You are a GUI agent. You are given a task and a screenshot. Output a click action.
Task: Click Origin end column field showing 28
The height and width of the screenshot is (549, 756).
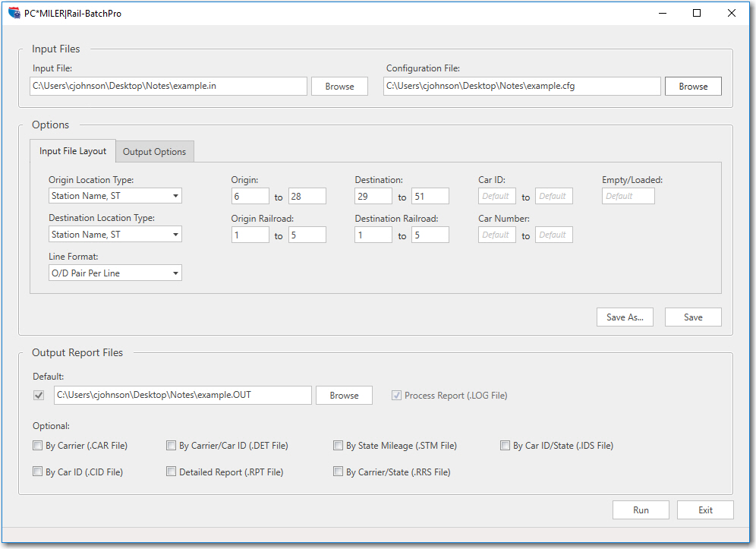click(307, 197)
